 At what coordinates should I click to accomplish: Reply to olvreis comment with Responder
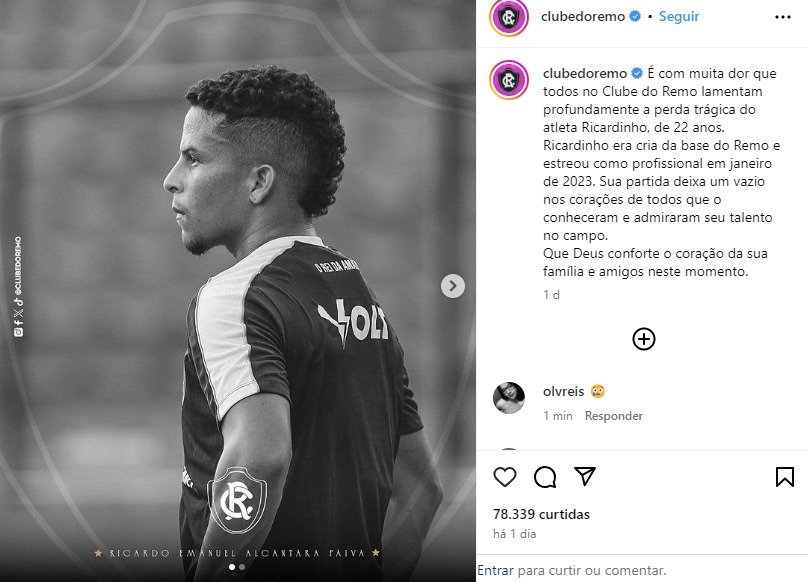[x=613, y=415]
